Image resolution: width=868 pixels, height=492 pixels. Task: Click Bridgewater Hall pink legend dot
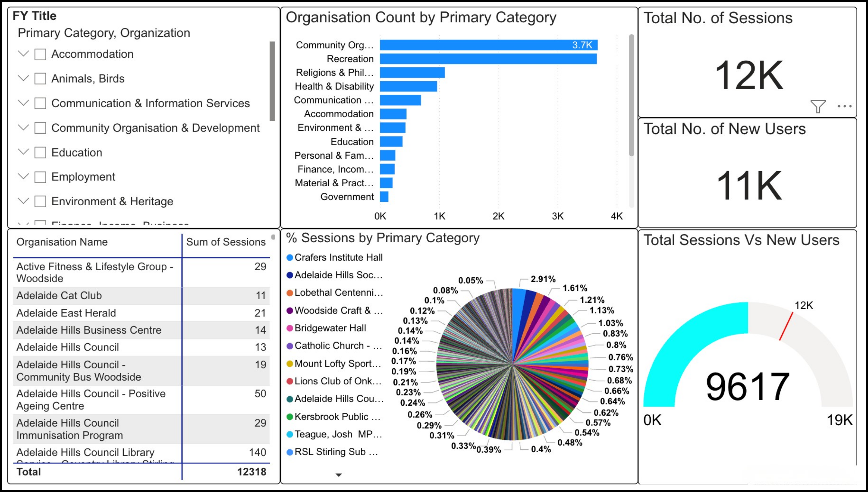click(x=290, y=328)
